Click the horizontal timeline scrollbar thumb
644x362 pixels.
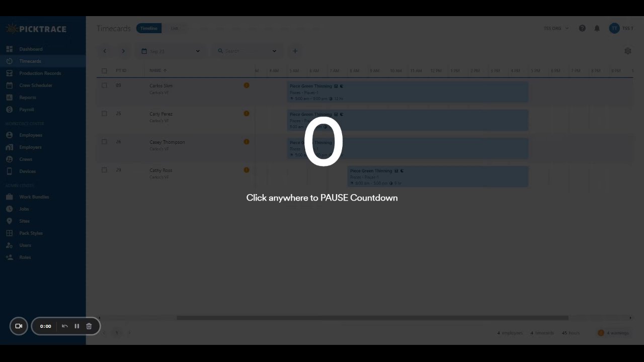[x=372, y=318]
